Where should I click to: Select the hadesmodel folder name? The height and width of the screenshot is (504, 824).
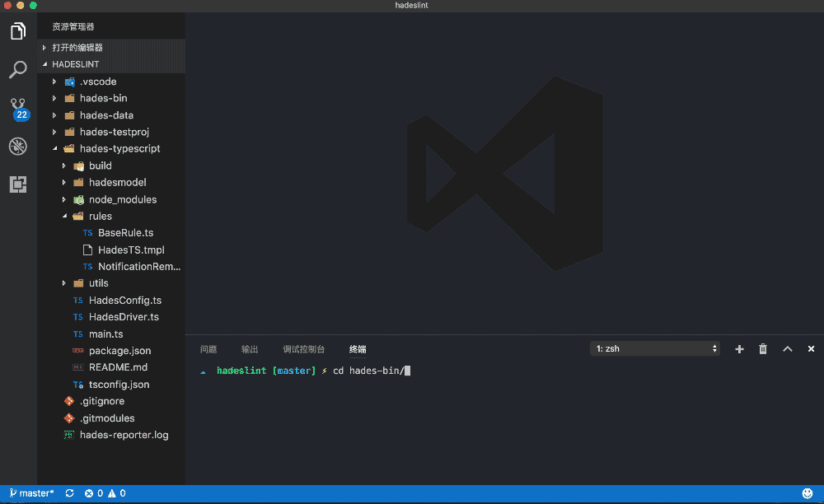click(x=118, y=182)
